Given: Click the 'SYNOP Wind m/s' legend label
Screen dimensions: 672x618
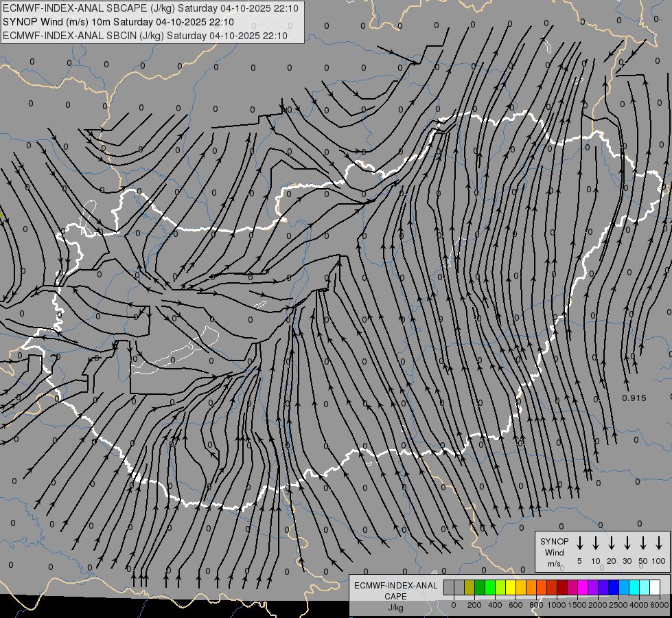Looking at the screenshot, I should point(554,552).
